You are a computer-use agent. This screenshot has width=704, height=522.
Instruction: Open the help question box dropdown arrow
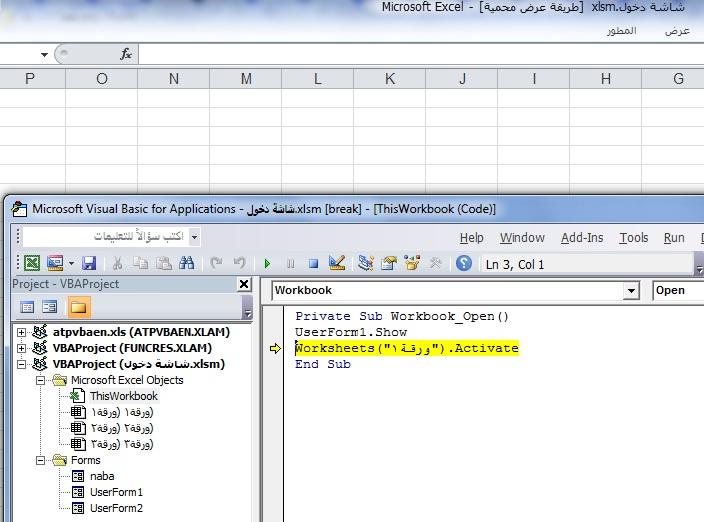click(194, 237)
